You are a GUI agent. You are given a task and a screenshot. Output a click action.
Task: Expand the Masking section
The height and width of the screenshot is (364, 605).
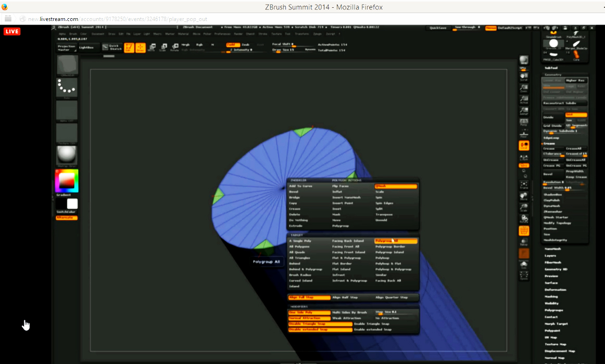click(x=551, y=296)
